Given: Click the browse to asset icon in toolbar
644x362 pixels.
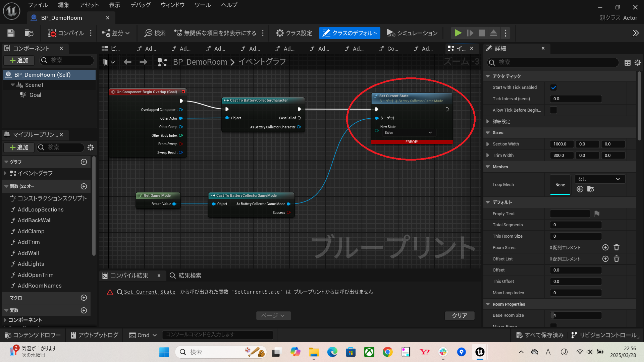Looking at the screenshot, I should pyautogui.click(x=29, y=33).
